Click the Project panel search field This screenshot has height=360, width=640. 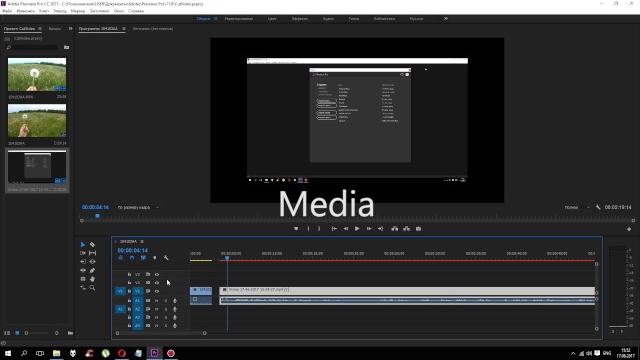point(32,47)
